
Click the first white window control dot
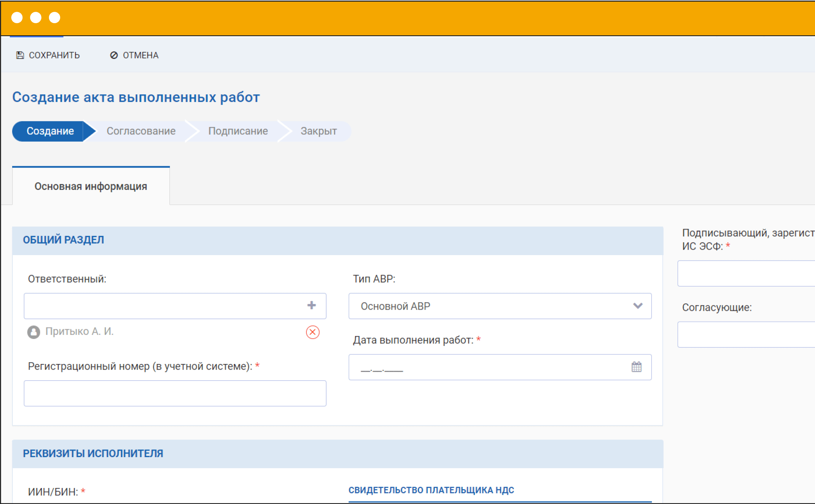coord(17,17)
